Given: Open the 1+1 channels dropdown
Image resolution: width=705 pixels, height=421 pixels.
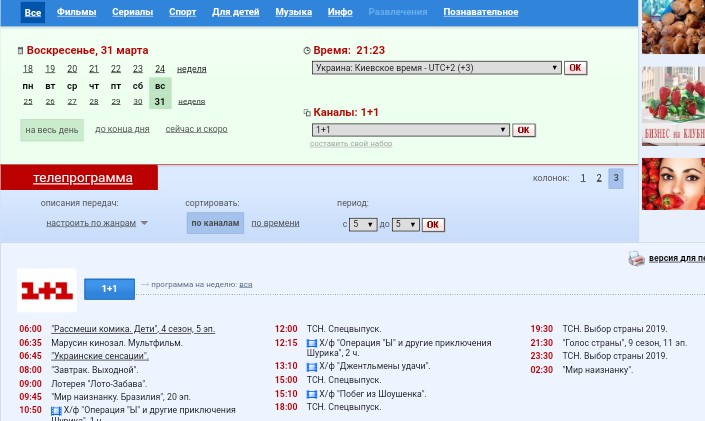Looking at the screenshot, I should 410,130.
